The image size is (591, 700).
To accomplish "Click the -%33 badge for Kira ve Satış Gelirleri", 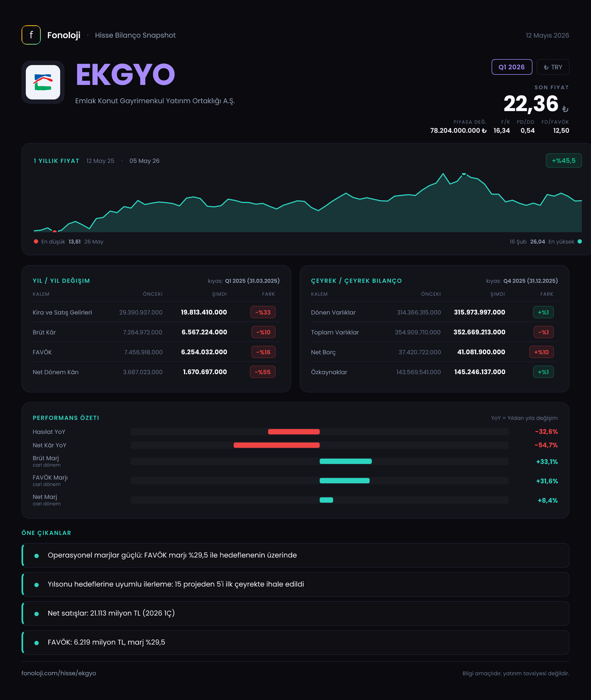I will point(263,312).
